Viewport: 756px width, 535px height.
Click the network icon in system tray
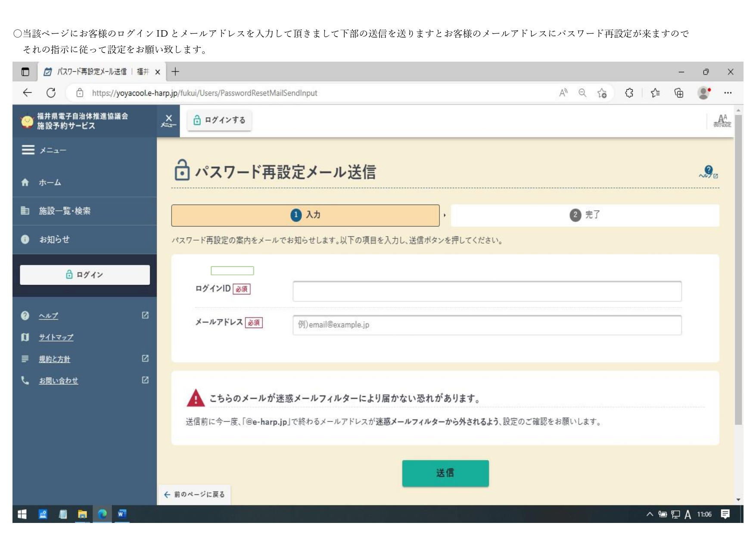tap(675, 514)
